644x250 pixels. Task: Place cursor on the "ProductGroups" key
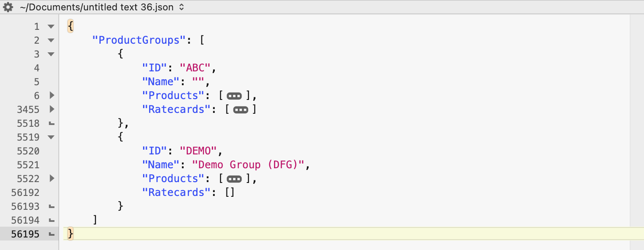[139, 40]
